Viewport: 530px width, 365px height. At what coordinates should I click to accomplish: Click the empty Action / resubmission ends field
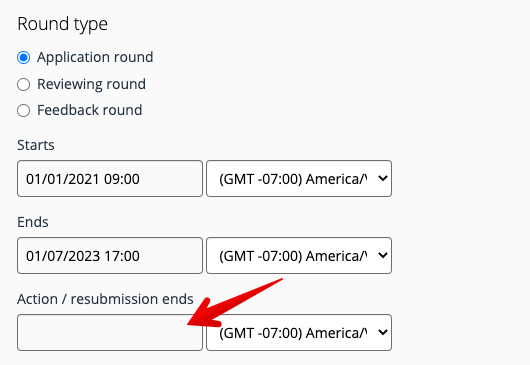(x=110, y=333)
